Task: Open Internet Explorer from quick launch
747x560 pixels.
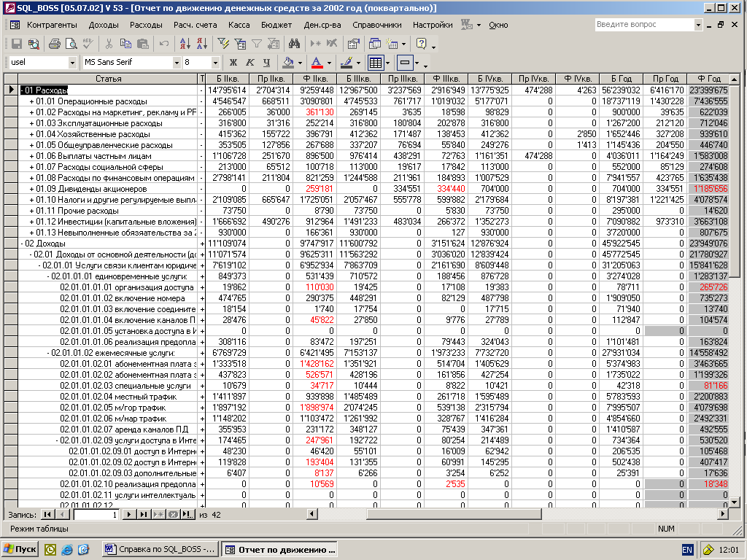Action: pos(67,549)
